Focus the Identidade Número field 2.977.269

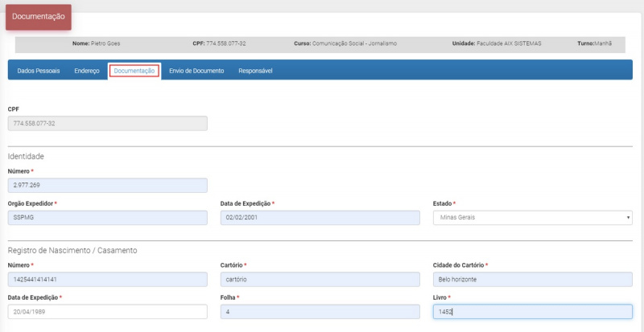click(107, 186)
